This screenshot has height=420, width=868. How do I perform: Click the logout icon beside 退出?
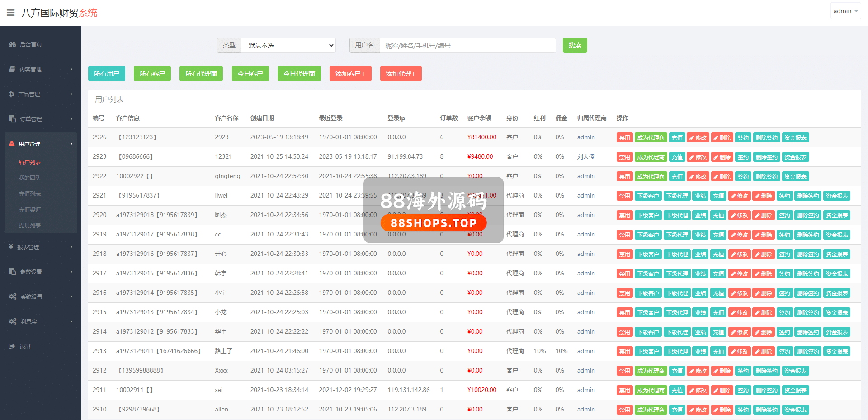click(12, 346)
